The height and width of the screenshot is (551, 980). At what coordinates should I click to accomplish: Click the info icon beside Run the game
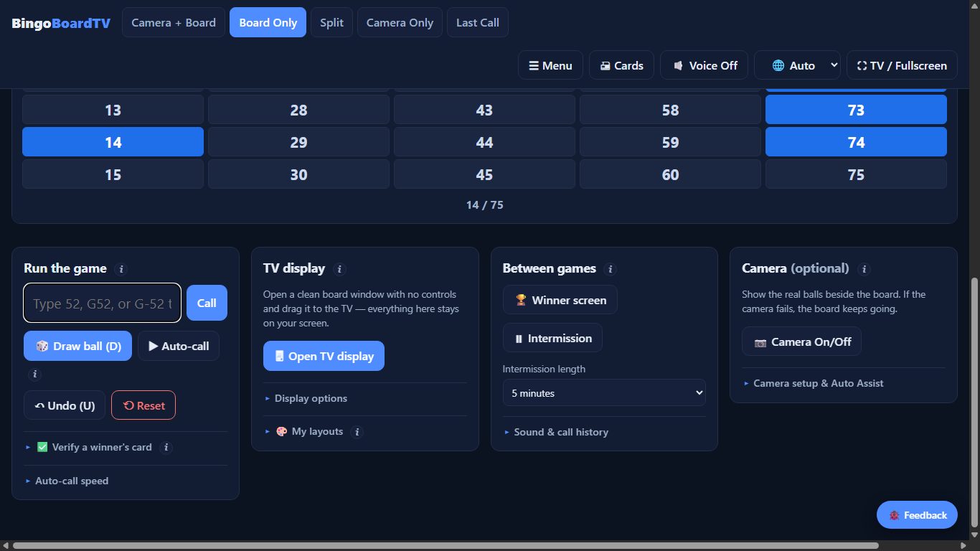tap(121, 269)
